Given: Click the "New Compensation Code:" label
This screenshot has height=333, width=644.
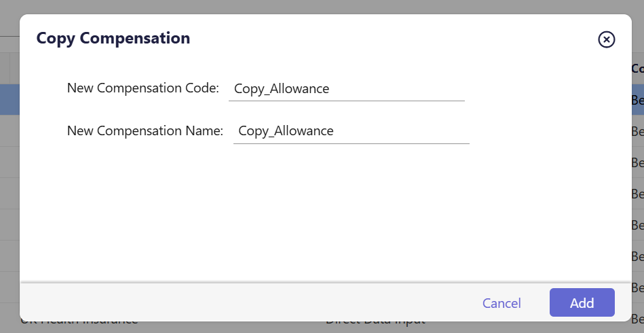Looking at the screenshot, I should 143,88.
